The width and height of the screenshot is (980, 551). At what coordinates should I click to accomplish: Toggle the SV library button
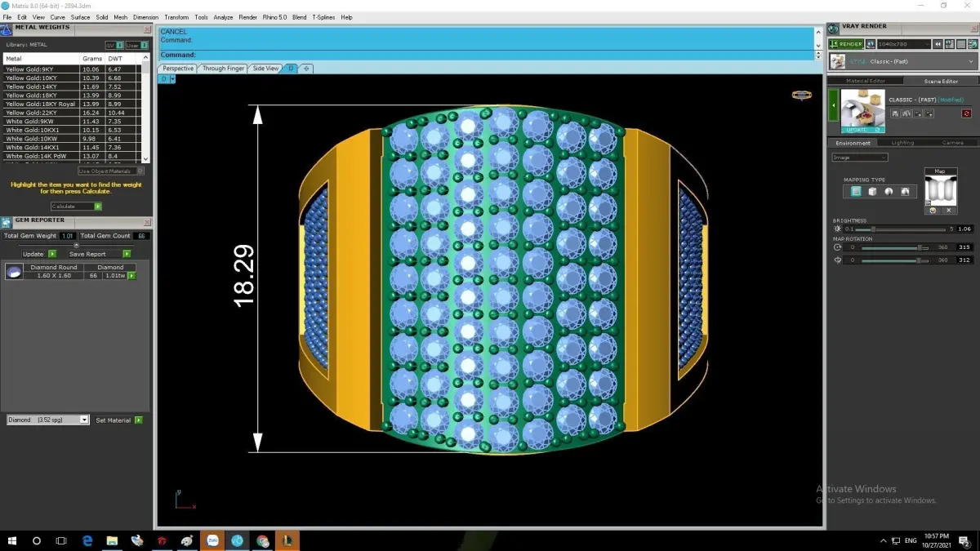pyautogui.click(x=114, y=46)
